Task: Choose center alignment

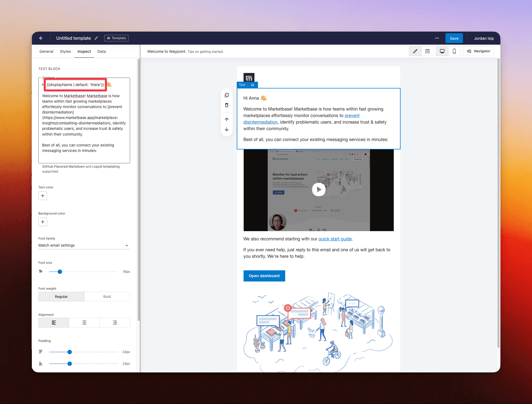Action: (x=84, y=323)
